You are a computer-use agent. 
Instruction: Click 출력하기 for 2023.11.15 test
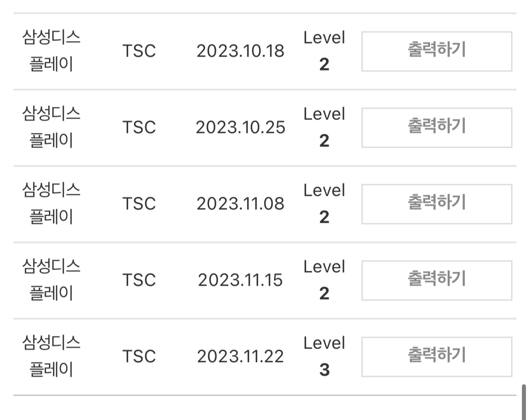[x=436, y=280]
